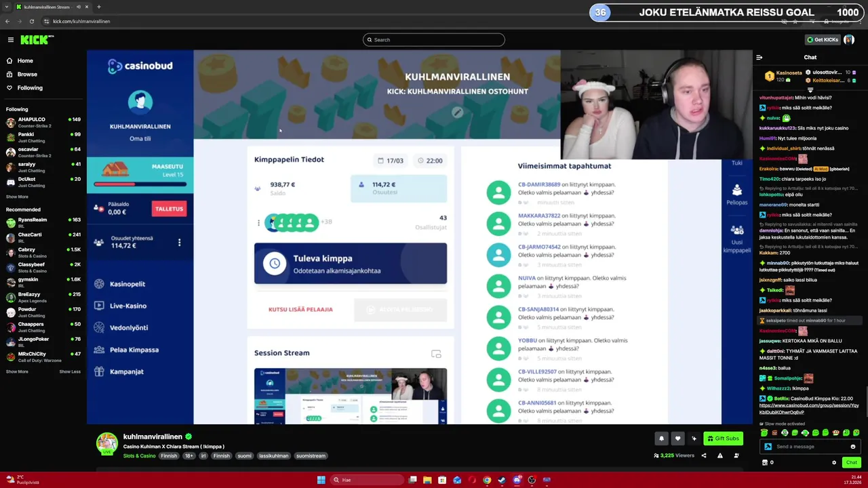The width and height of the screenshot is (868, 488).
Task: Click KUTSU LISÄÄ PELAAJIA button
Action: [x=300, y=310]
